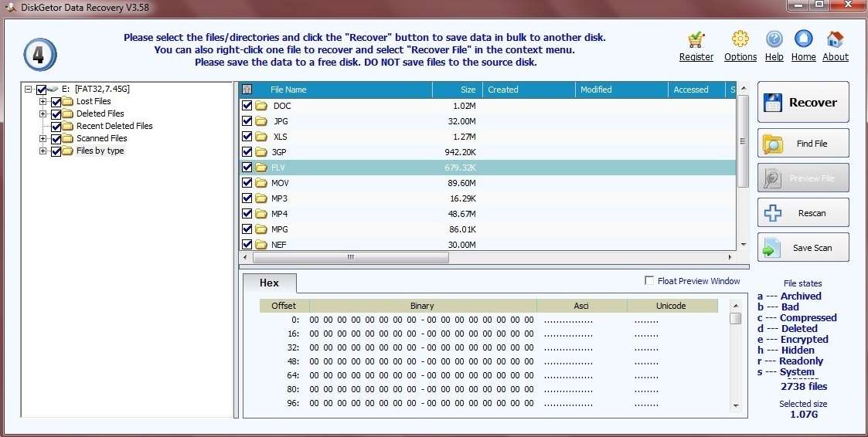The image size is (868, 437).
Task: Click the file list scroll right arrow
Action: click(x=730, y=258)
